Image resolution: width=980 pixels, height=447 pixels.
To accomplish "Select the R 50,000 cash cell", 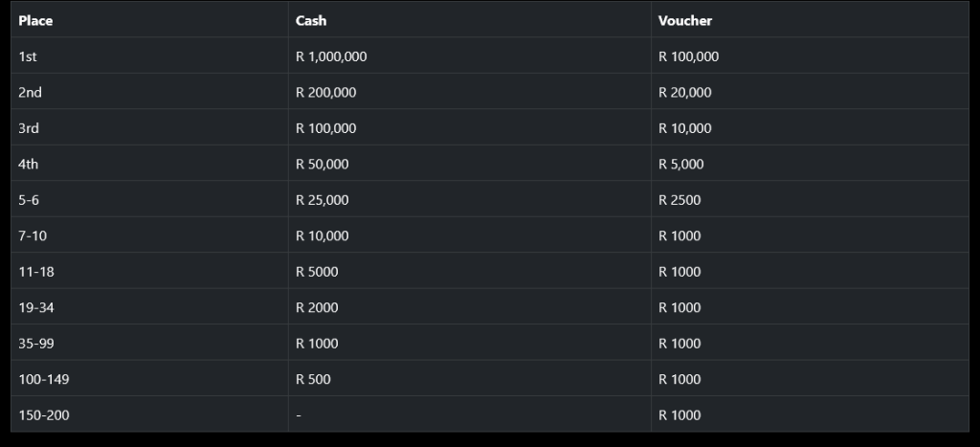I will (322, 165).
